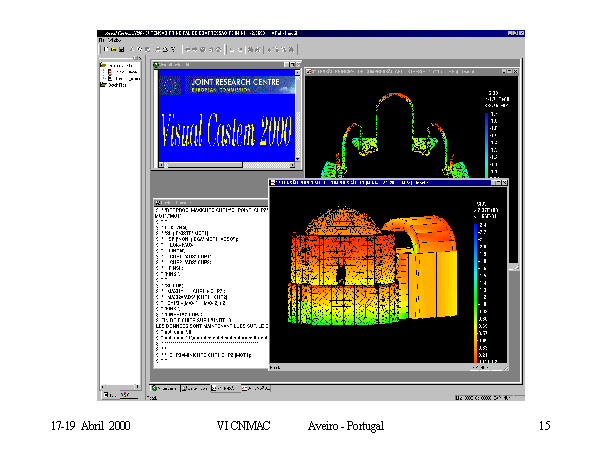Click the script text window's title bar icon

click(156, 204)
